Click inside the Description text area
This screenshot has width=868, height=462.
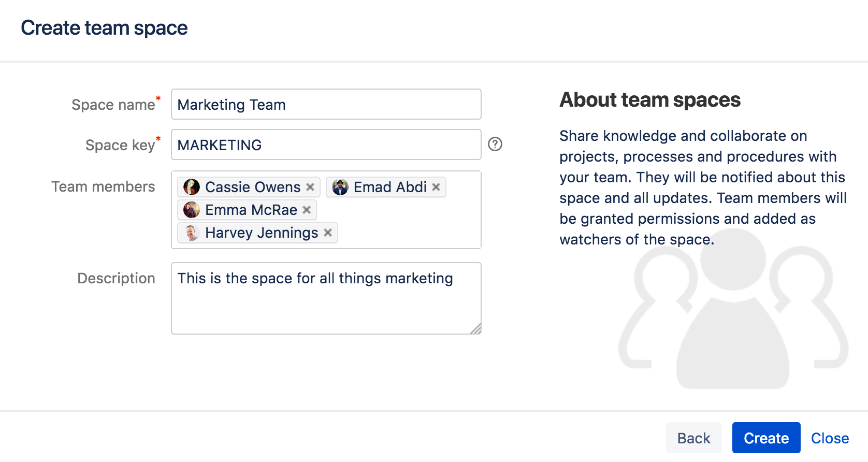tap(326, 306)
